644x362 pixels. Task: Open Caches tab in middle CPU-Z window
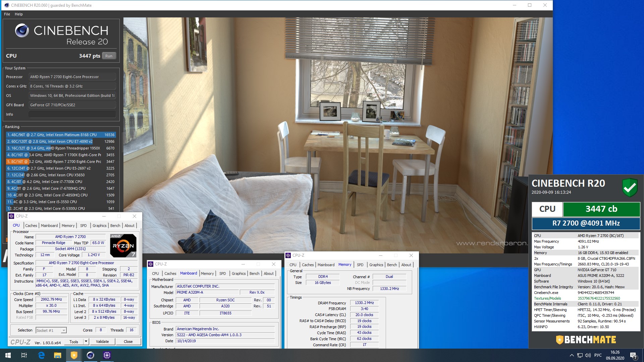click(x=170, y=274)
